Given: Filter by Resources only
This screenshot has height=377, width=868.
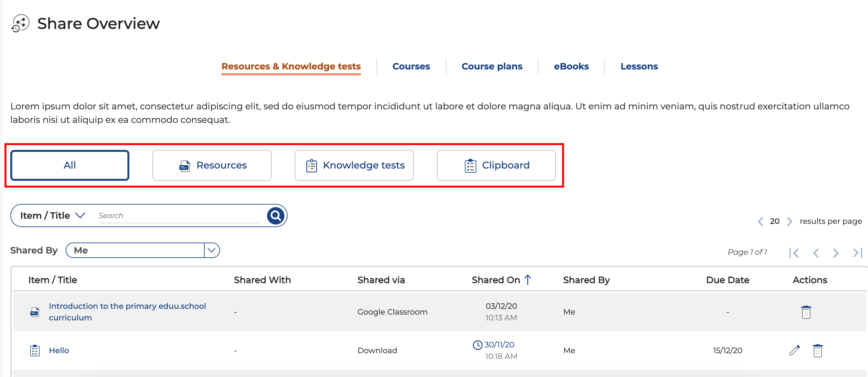Looking at the screenshot, I should point(212,165).
